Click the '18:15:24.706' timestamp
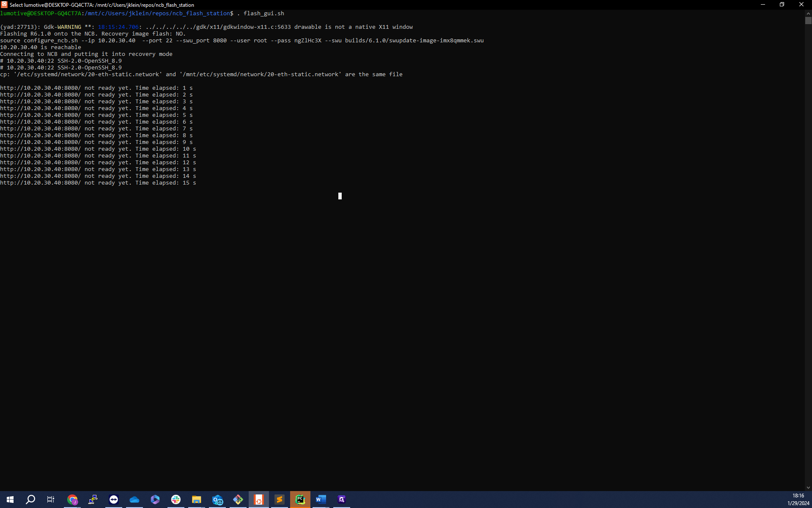This screenshot has height=508, width=812. [x=118, y=27]
